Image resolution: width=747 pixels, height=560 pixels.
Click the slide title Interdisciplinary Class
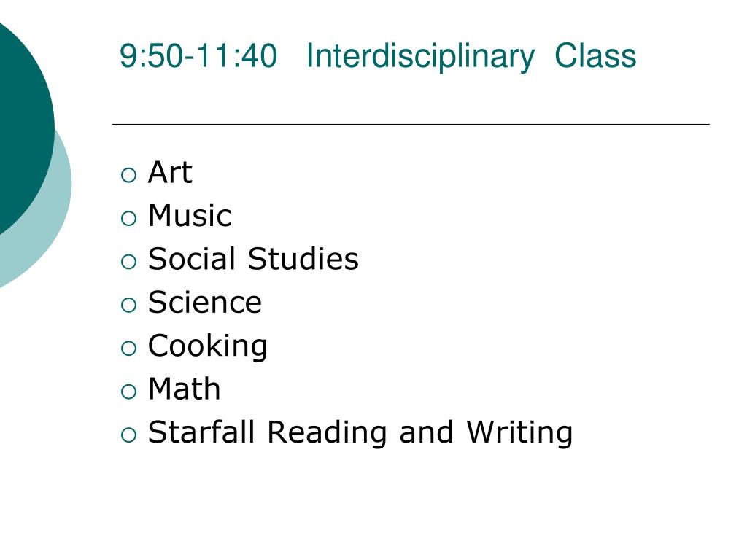[x=471, y=57]
